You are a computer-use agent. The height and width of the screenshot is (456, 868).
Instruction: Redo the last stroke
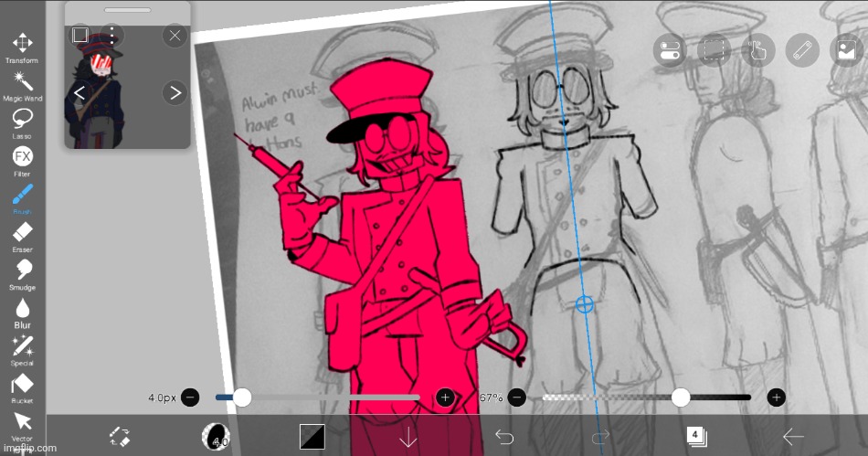click(600, 437)
